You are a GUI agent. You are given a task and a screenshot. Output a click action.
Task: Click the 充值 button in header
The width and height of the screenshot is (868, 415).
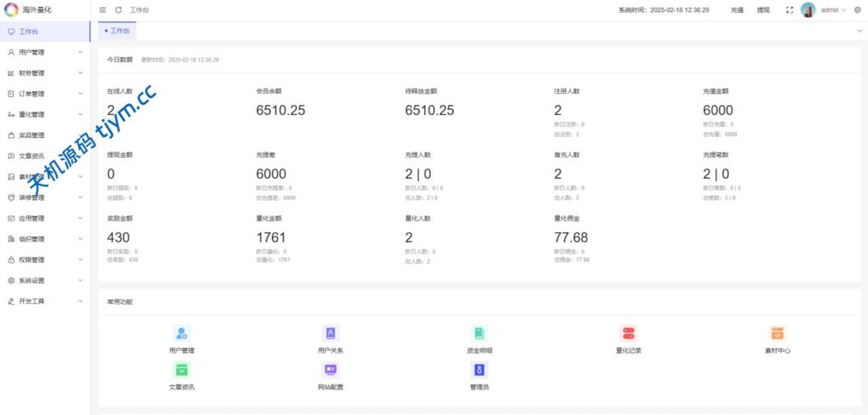click(x=737, y=10)
